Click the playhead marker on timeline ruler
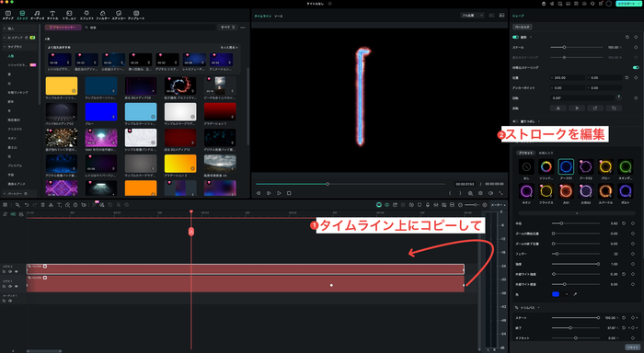 point(191,211)
